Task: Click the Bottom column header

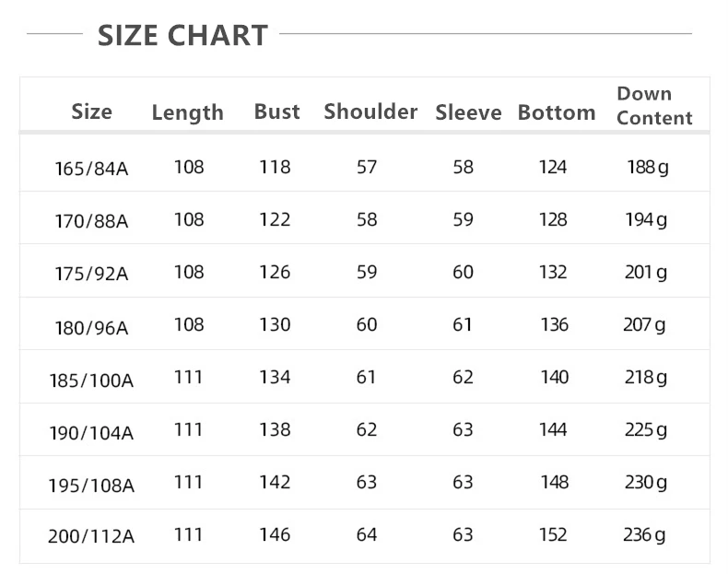Action: (x=557, y=112)
